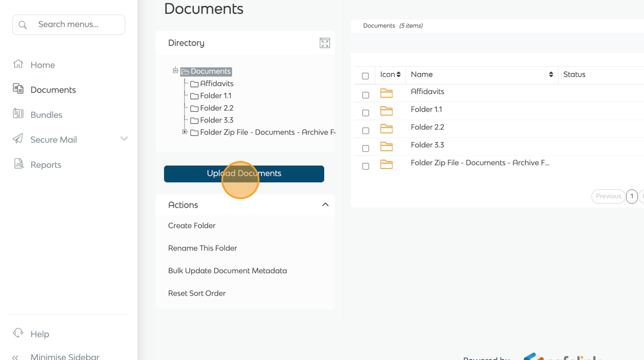This screenshot has height=360, width=644.
Task: Click the search magnifier icon
Action: pyautogui.click(x=22, y=25)
